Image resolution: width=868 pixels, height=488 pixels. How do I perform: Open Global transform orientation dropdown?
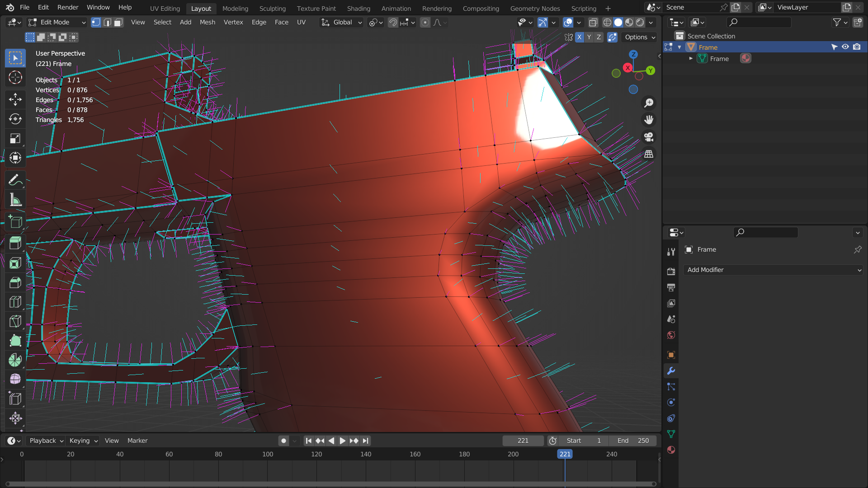click(341, 22)
